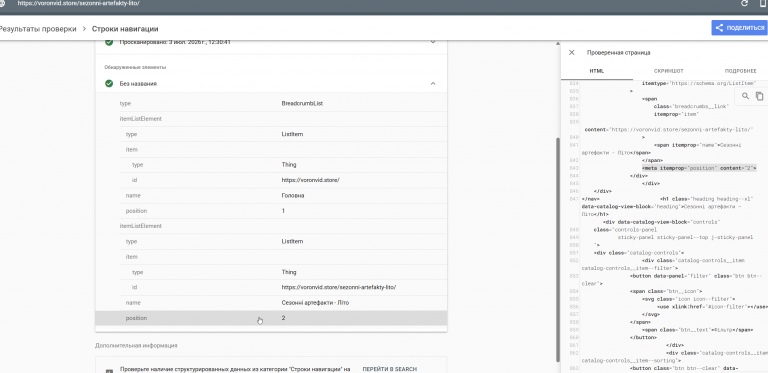Expand the Просканировано row chevron
The image size is (768, 373).
[x=433, y=42]
